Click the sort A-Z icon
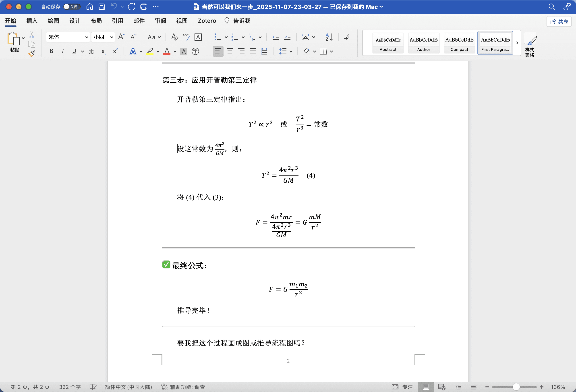 (x=329, y=37)
